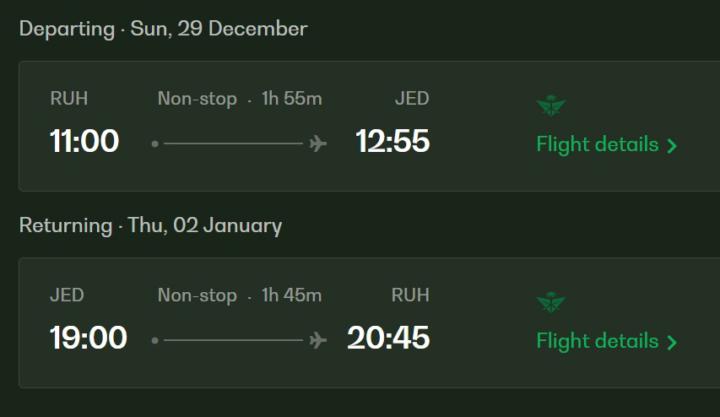Click the JED origin code on the returning flight
720x417 pixels.
pyautogui.click(x=67, y=295)
